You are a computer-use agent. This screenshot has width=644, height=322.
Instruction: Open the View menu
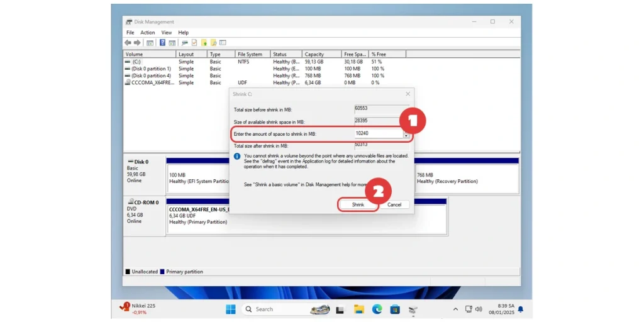point(166,33)
